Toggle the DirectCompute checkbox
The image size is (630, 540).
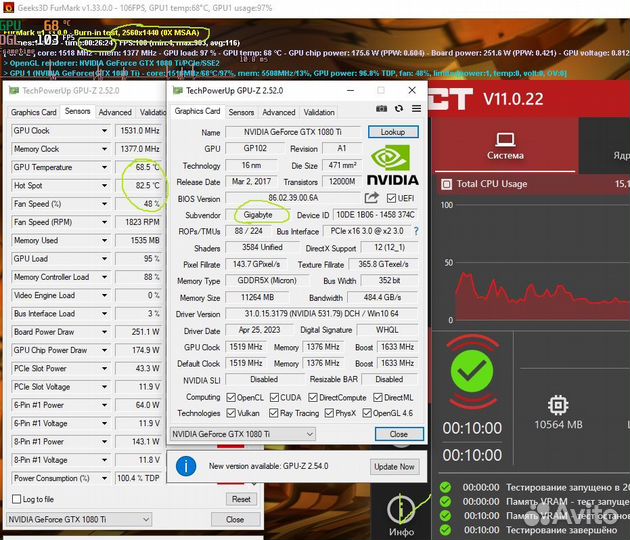click(313, 397)
